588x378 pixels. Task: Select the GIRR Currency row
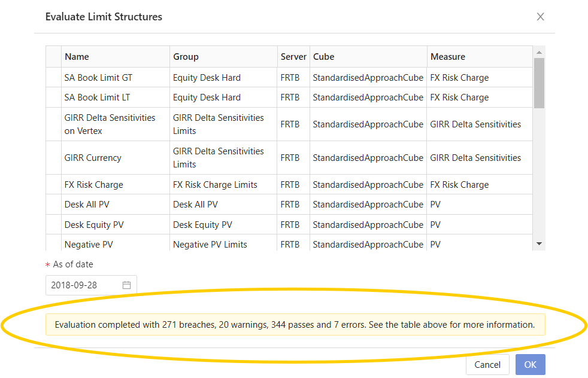pos(93,158)
